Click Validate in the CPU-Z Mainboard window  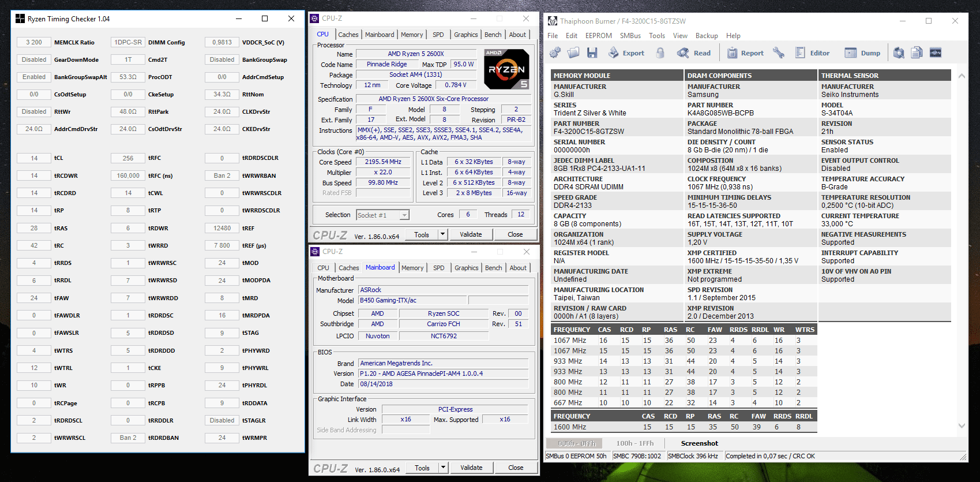[x=471, y=468]
